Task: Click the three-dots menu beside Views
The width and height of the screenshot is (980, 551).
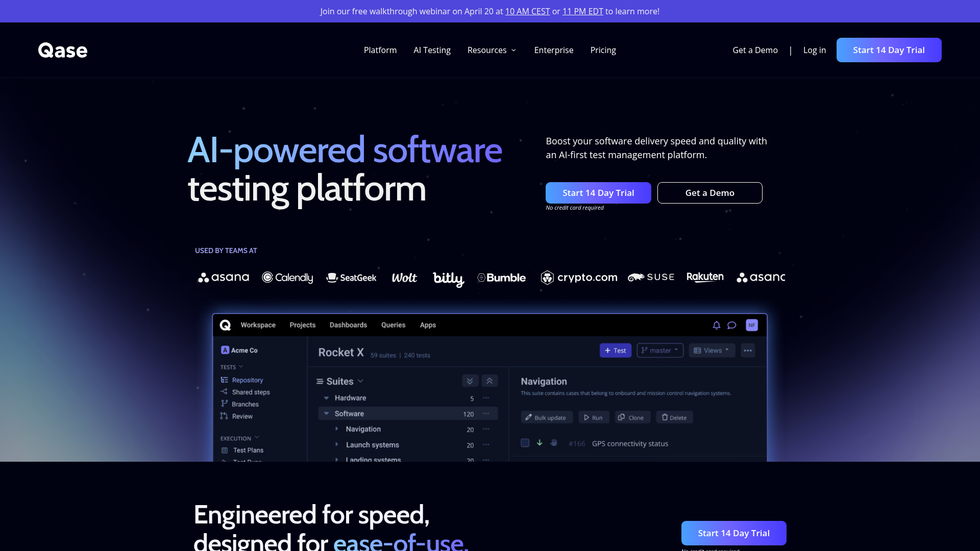Action: click(x=748, y=350)
